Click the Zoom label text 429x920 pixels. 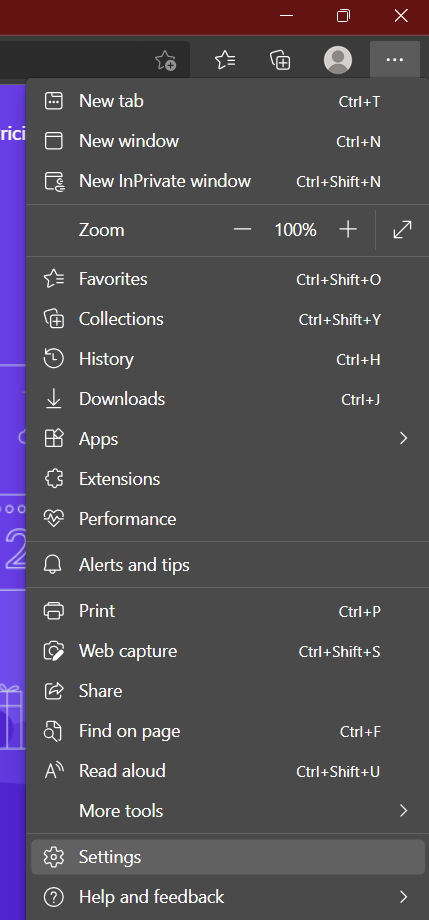coord(102,230)
